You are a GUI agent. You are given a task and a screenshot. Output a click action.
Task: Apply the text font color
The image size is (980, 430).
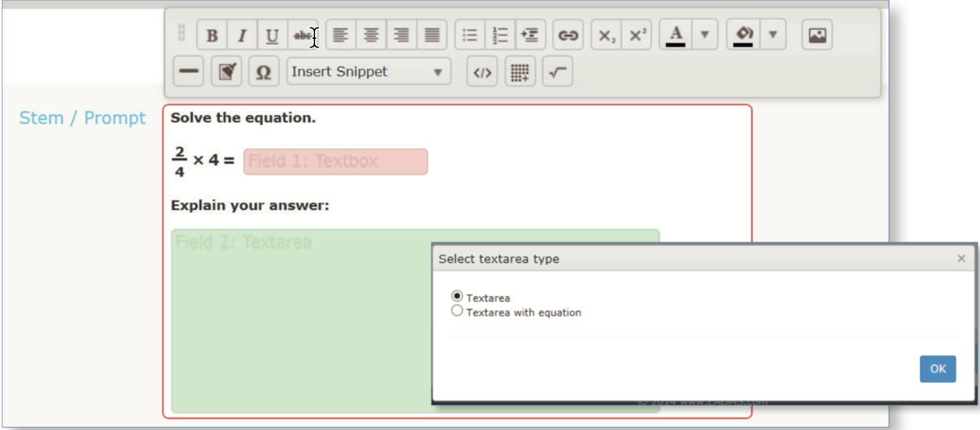[x=676, y=35]
